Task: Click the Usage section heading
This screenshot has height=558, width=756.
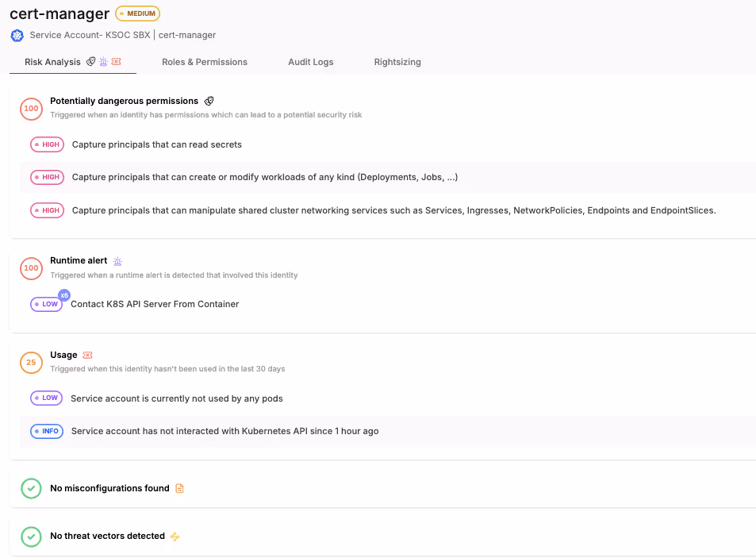Action: (63, 355)
